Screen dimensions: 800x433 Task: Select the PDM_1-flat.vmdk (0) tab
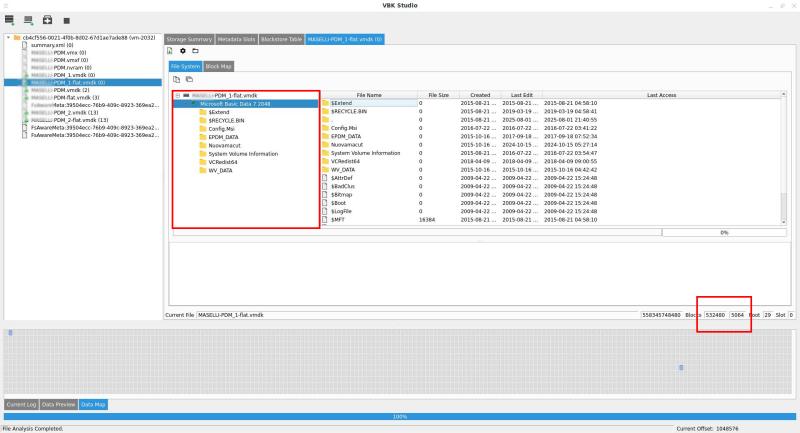point(344,39)
